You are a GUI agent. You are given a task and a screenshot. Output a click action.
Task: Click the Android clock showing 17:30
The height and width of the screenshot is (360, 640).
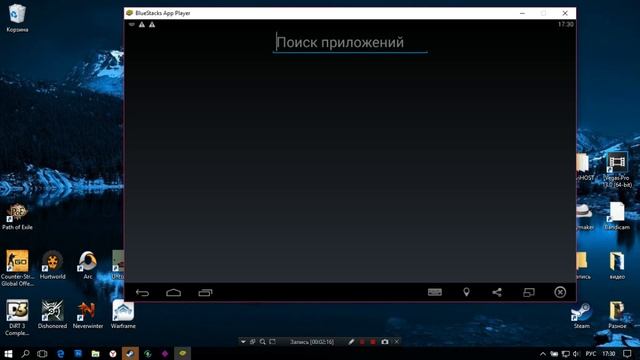[x=566, y=24]
